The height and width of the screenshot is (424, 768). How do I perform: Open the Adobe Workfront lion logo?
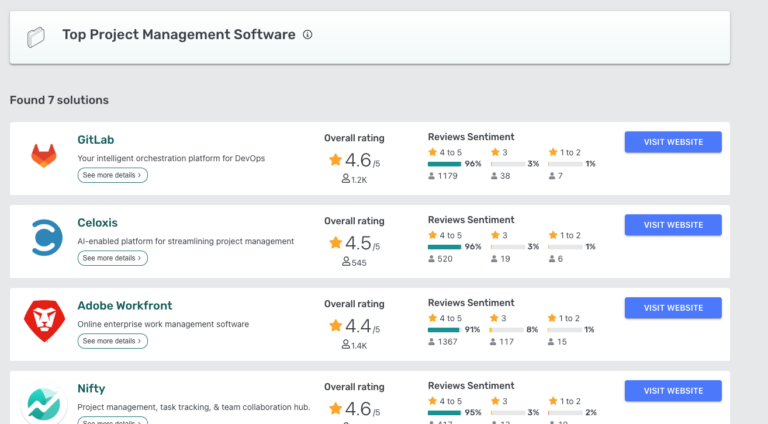[x=45, y=321]
